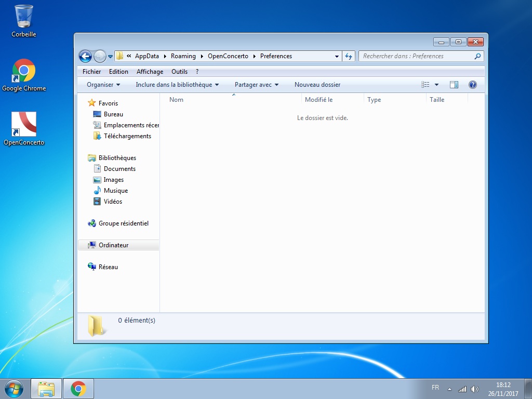Viewport: 532px width, 399px height.
Task: Click the Réseau network icon
Action: (91, 267)
